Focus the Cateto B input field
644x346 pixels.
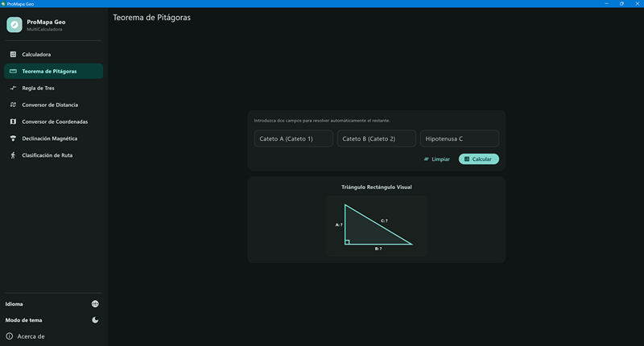coord(377,138)
